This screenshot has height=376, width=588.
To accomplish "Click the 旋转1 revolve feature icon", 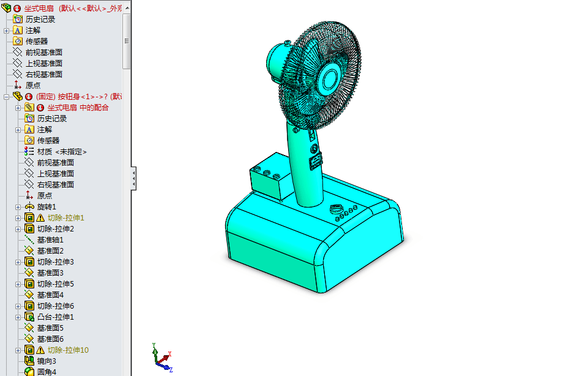I will click(29, 206).
